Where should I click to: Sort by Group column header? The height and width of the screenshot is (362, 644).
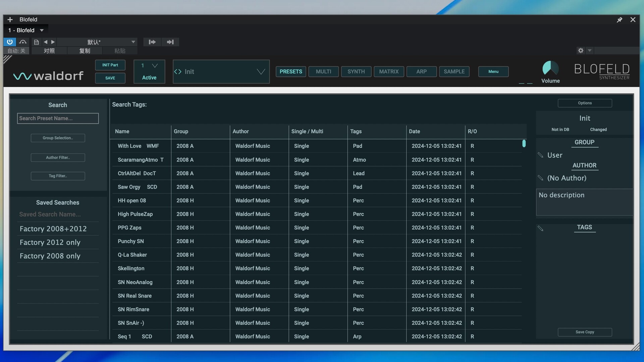pos(201,132)
